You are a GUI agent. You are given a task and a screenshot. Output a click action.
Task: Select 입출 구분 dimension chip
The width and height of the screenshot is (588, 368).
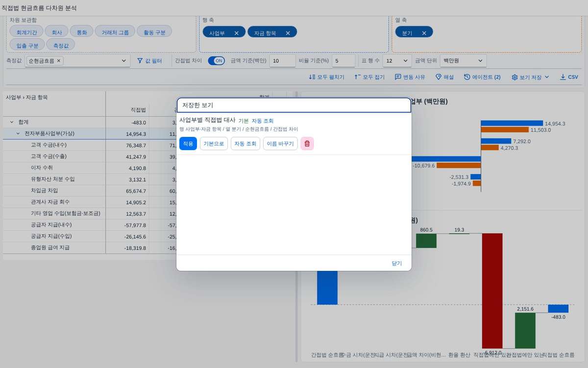(27, 45)
